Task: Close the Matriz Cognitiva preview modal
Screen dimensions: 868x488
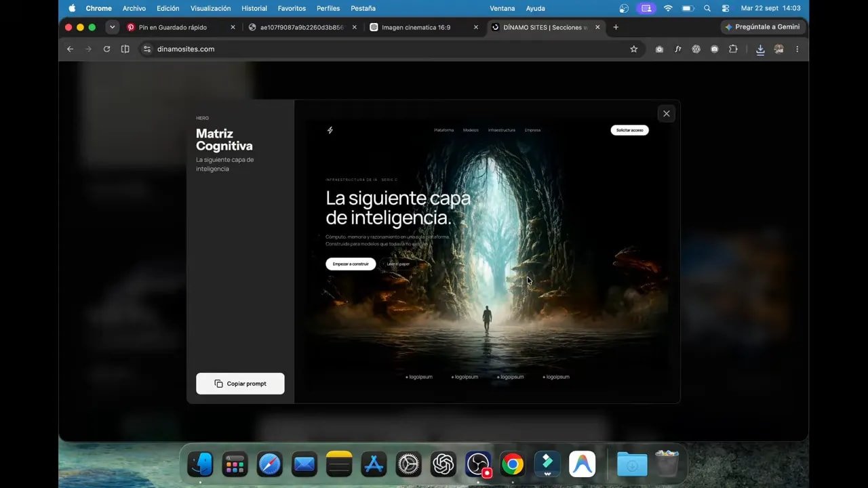Action: [666, 114]
